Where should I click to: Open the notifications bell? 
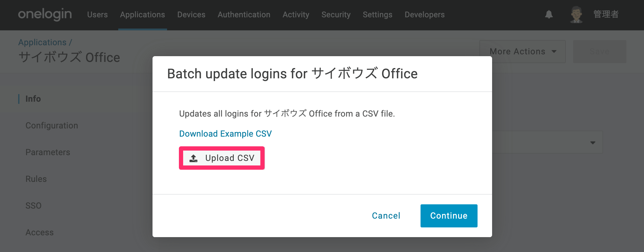coord(549,14)
